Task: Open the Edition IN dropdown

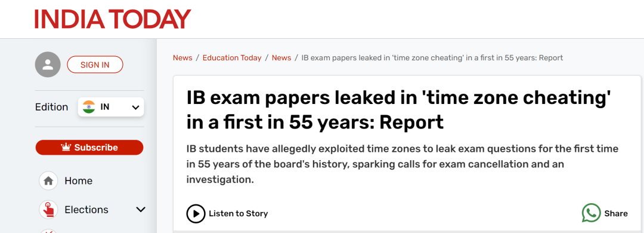Action: 111,107
